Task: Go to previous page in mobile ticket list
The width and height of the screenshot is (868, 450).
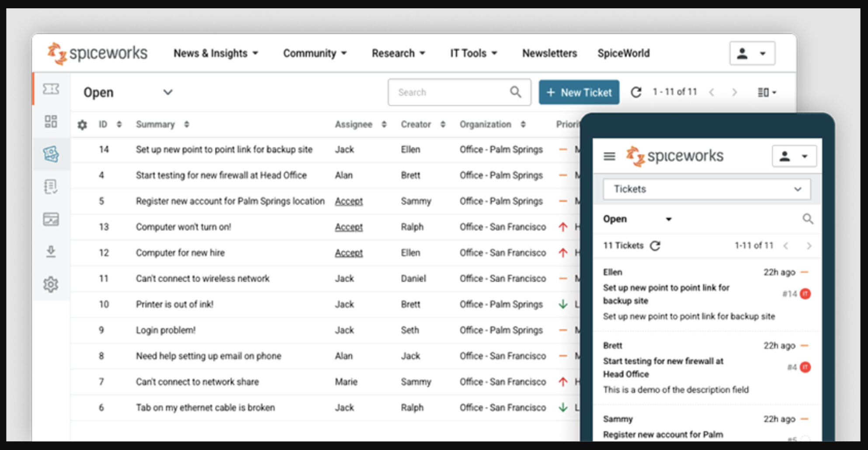Action: tap(786, 246)
